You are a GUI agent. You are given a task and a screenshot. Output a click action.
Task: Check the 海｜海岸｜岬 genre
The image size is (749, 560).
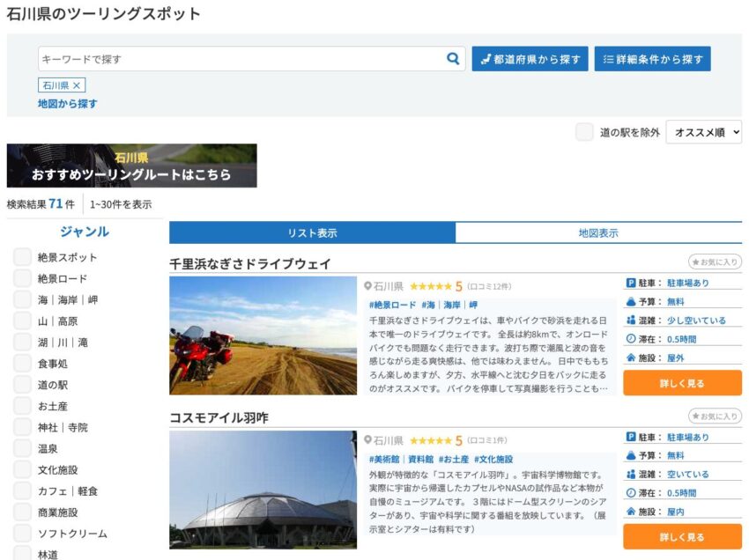[x=22, y=299]
